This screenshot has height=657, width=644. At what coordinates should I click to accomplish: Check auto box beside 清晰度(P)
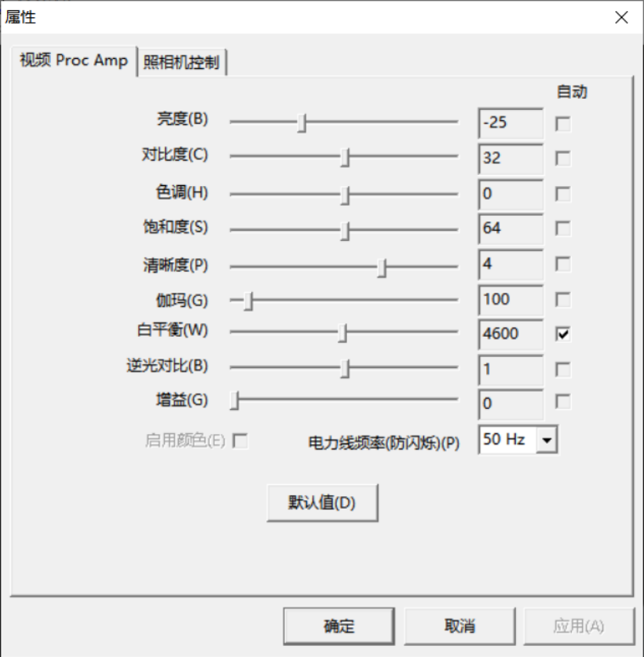coord(562,264)
